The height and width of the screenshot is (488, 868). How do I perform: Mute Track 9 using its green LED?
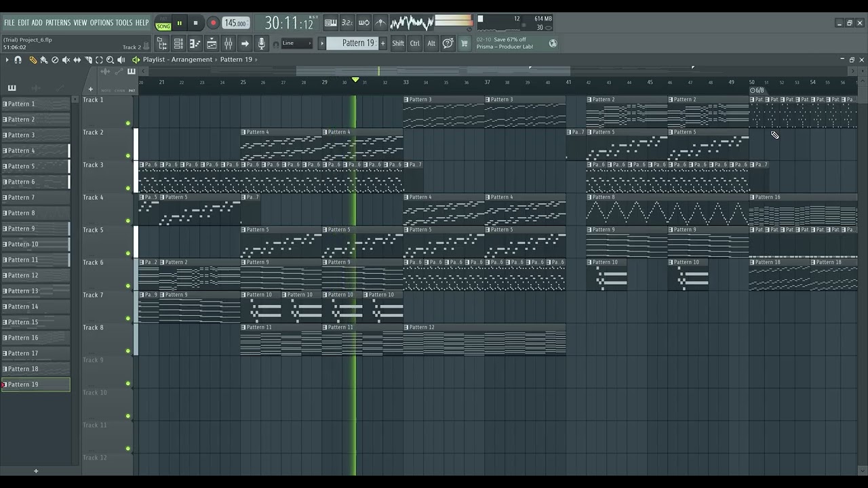128,384
